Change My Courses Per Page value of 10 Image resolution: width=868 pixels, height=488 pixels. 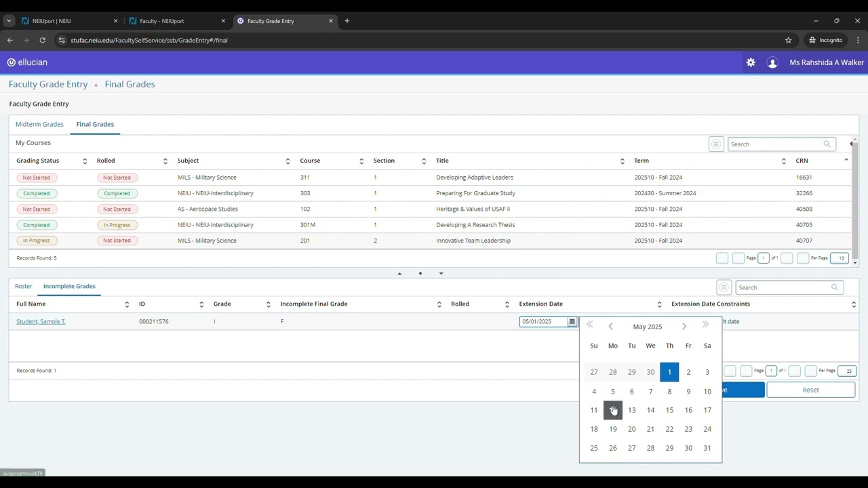(x=841, y=258)
